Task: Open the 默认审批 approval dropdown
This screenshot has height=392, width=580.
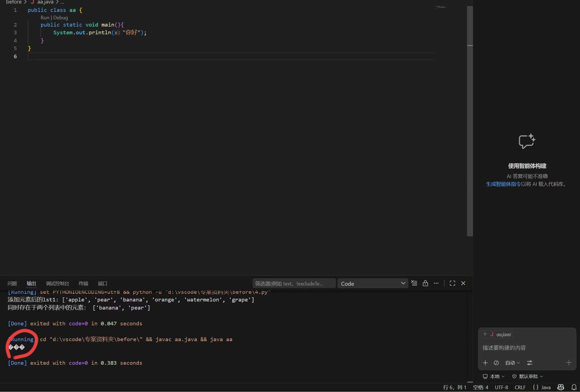Action: 528,376
